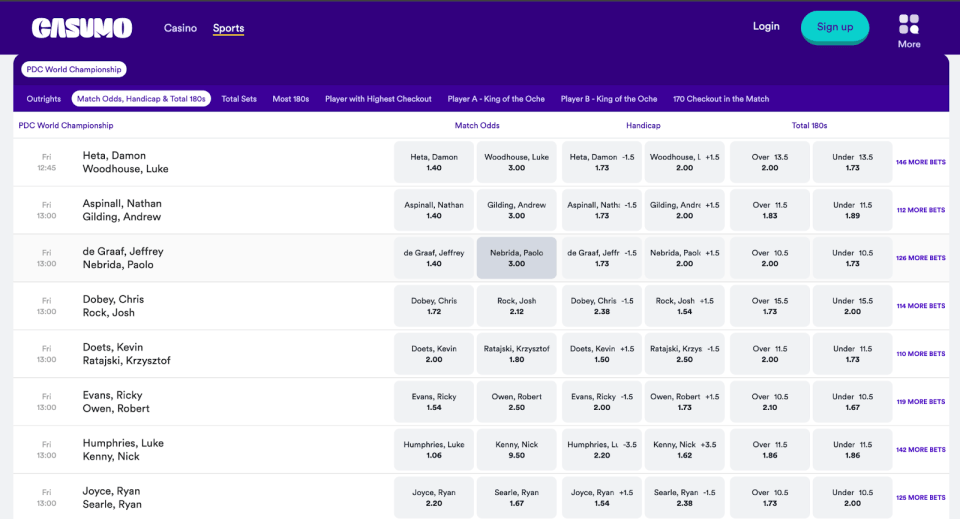The width and height of the screenshot is (960, 519).
Task: Open Player with Highest Checkout tab
Action: pos(378,99)
